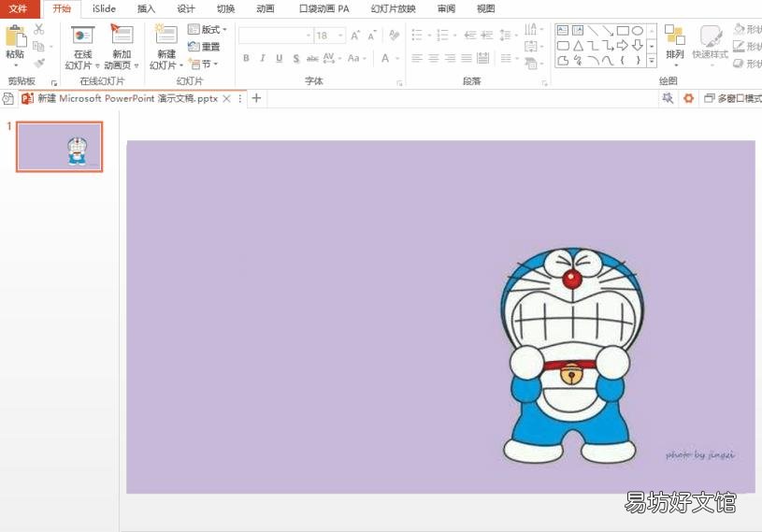Viewport: 762px width, 532px height.
Task: Open the 快速样式 quick styles gallery
Action: pos(711,45)
